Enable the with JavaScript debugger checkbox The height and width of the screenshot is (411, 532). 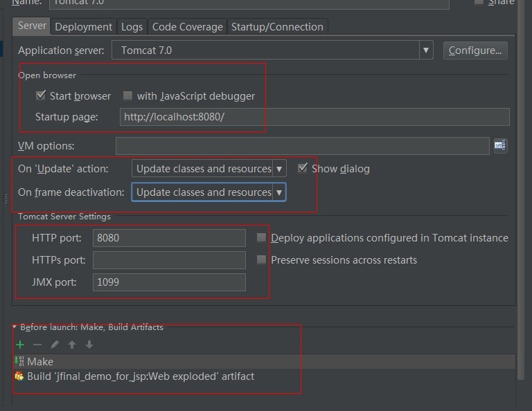click(x=127, y=95)
